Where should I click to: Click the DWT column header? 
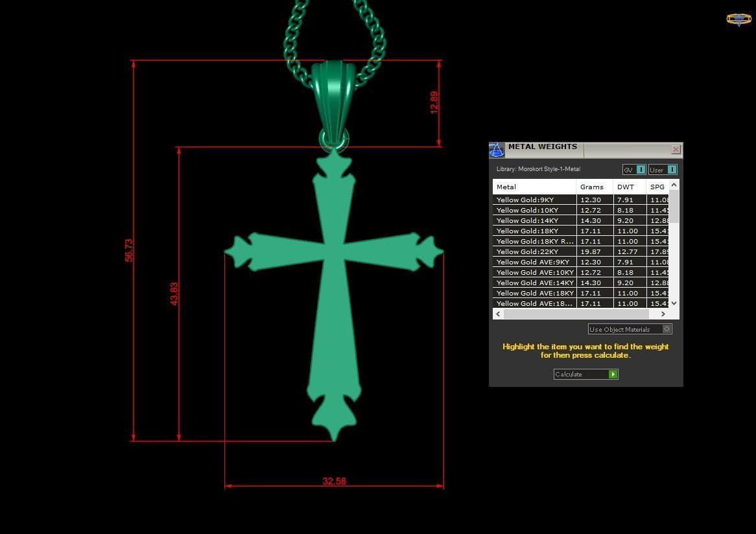[x=630, y=187]
